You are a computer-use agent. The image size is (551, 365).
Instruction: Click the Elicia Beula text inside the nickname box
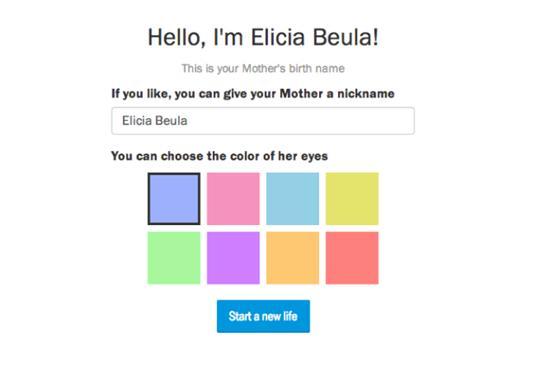tap(155, 121)
